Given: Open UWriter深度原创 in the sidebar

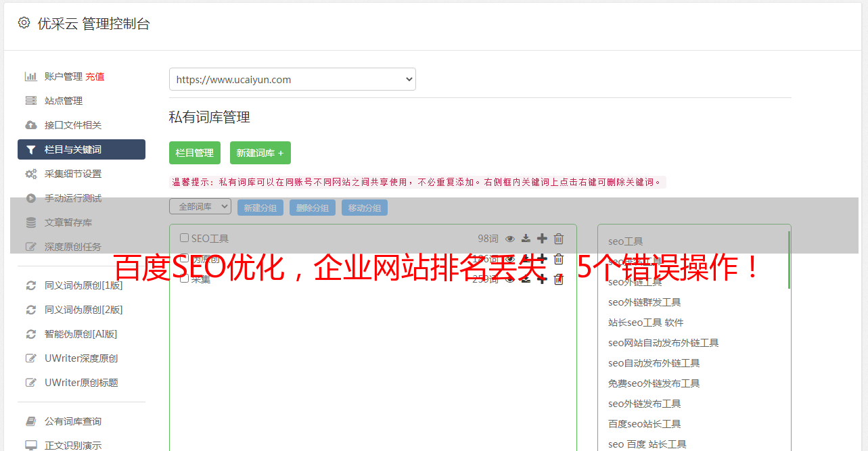Looking at the screenshot, I should [81, 358].
